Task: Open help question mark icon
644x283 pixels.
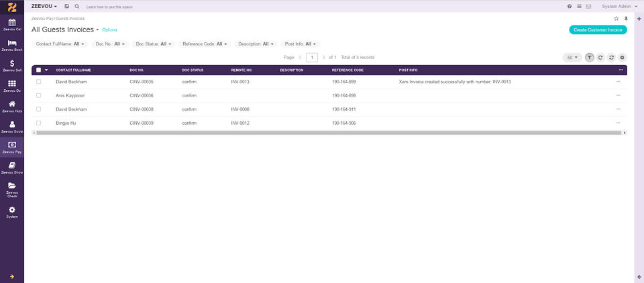Action: (x=570, y=7)
